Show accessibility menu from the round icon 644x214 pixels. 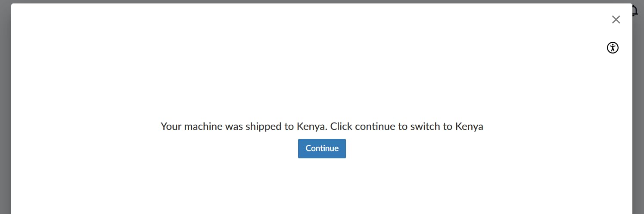tap(613, 48)
